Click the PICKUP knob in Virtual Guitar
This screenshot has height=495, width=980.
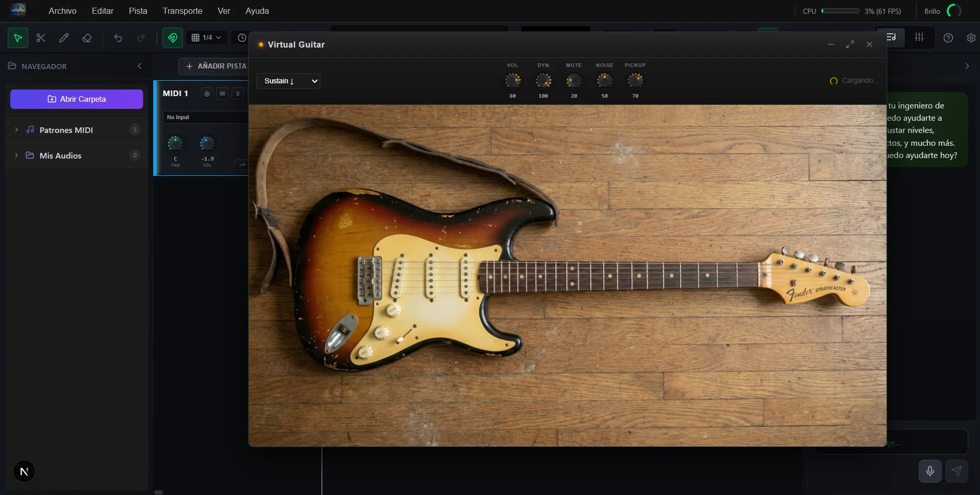point(635,80)
